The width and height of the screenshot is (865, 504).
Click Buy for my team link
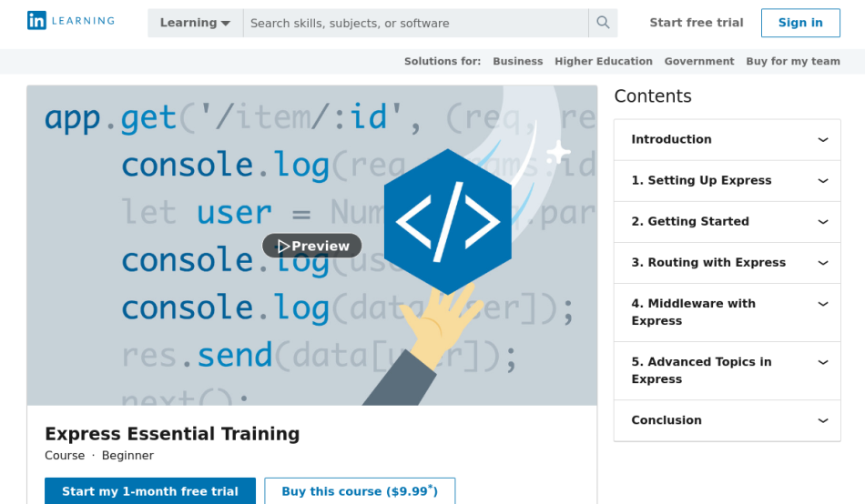793,61
